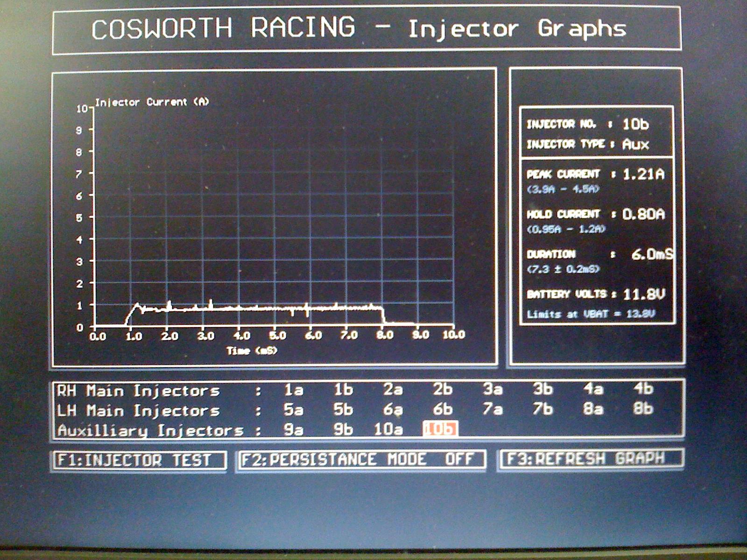Choose RH main injector 2a

[x=393, y=389]
